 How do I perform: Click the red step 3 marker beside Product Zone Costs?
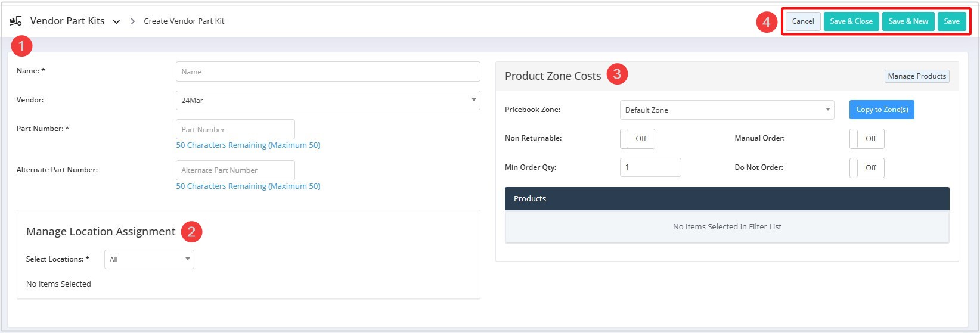point(617,74)
